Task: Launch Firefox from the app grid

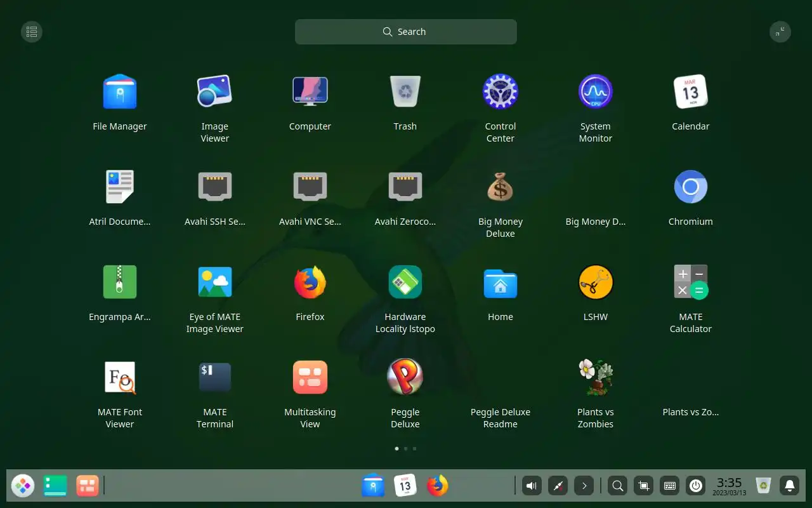Action: 310,282
